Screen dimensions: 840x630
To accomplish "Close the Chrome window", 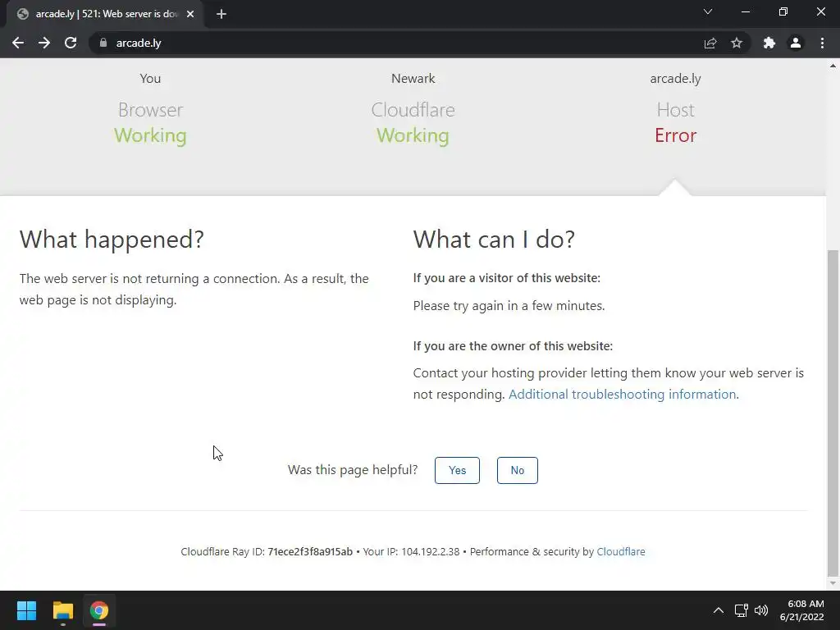I will (820, 11).
